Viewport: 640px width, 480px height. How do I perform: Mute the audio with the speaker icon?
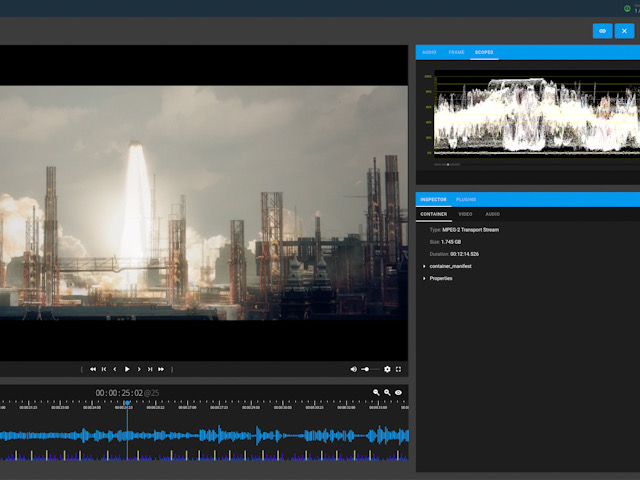(x=353, y=369)
